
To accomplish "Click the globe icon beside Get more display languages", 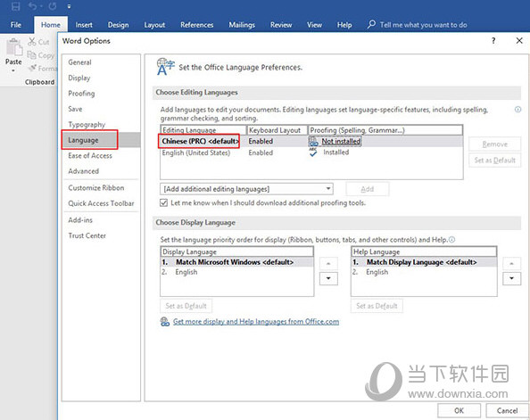I will click(164, 322).
